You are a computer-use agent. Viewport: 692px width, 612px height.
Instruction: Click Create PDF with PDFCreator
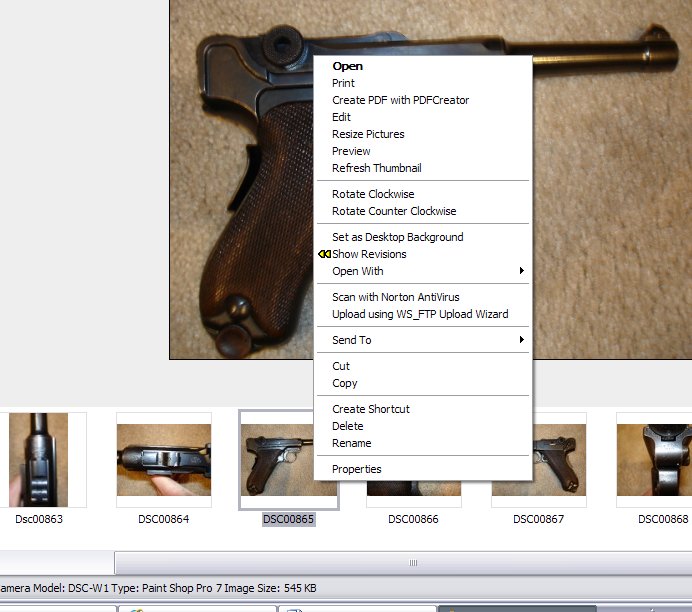click(x=423, y=100)
